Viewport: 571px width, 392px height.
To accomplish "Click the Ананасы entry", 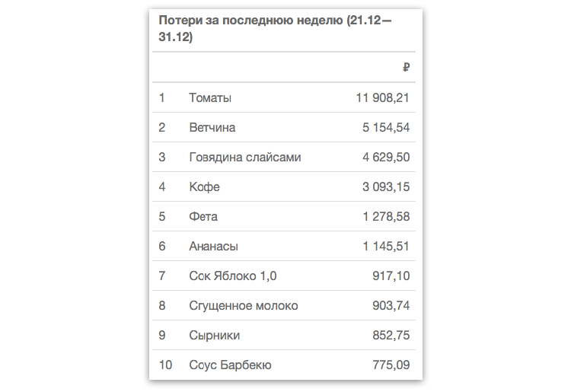I will click(213, 247).
